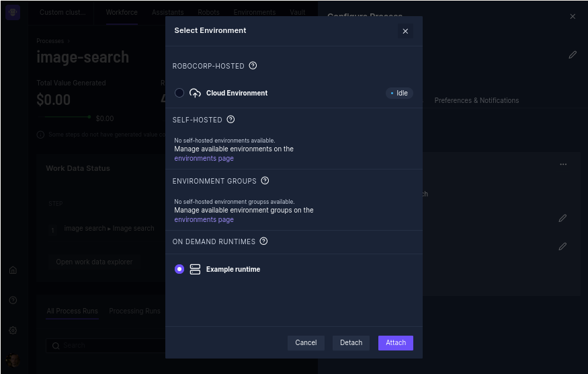Viewport: 588px width, 374px height.
Task: Open the three-dots menu in Configure Process panel
Action: click(x=563, y=164)
